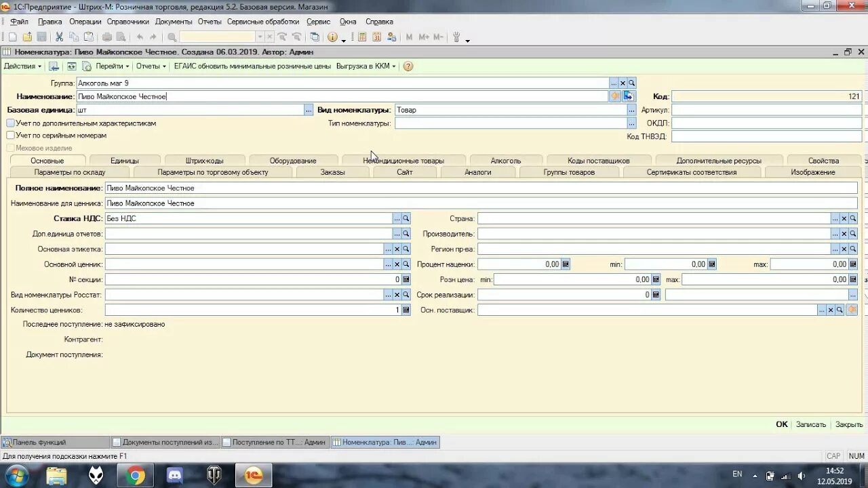Viewport: 868px width, 488px height.
Task: Click the Windows Start button
Action: 17,476
